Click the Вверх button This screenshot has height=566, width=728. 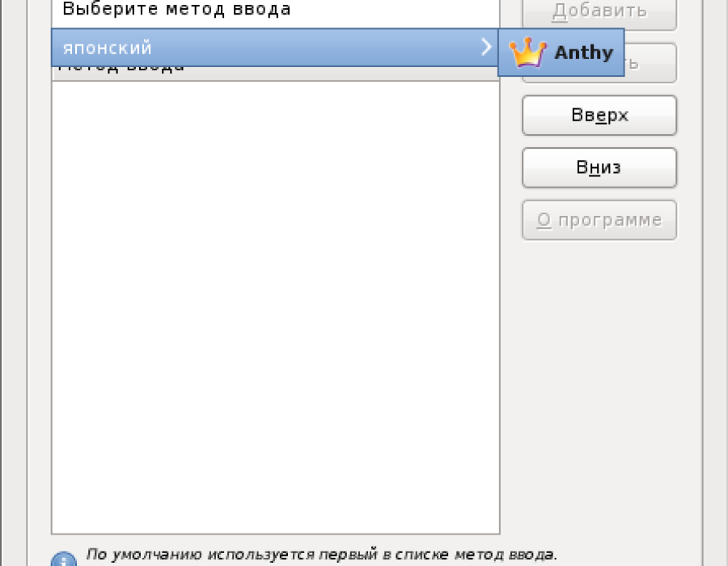pos(599,115)
